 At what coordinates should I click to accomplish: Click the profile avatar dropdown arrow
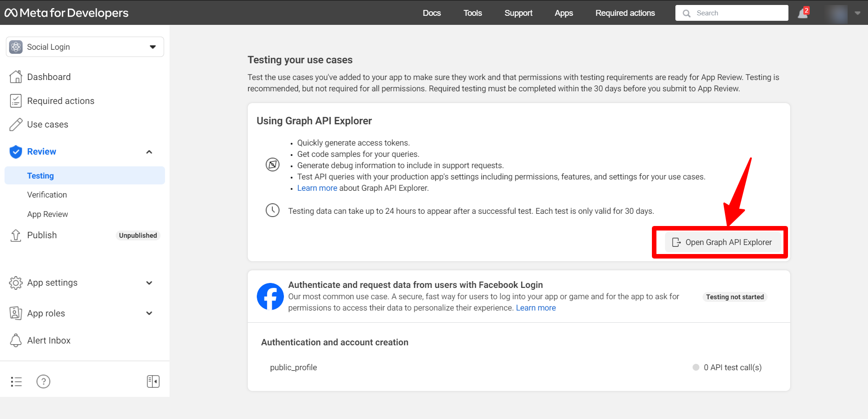858,13
